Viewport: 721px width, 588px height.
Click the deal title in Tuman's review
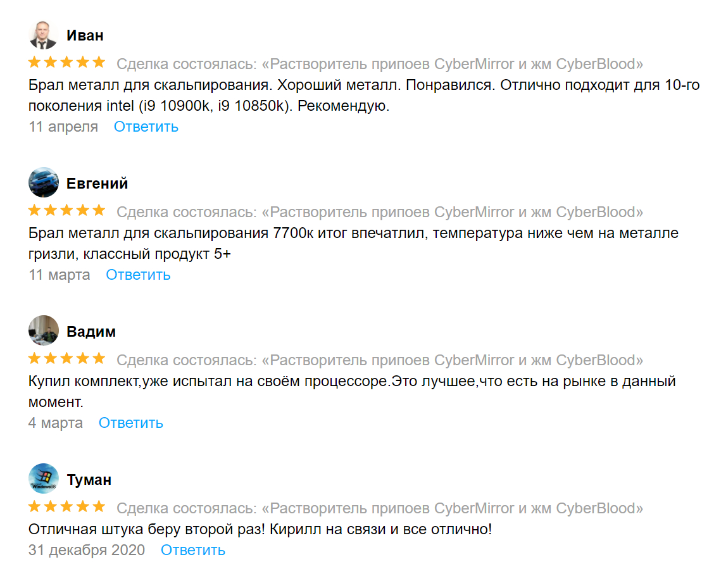452,508
